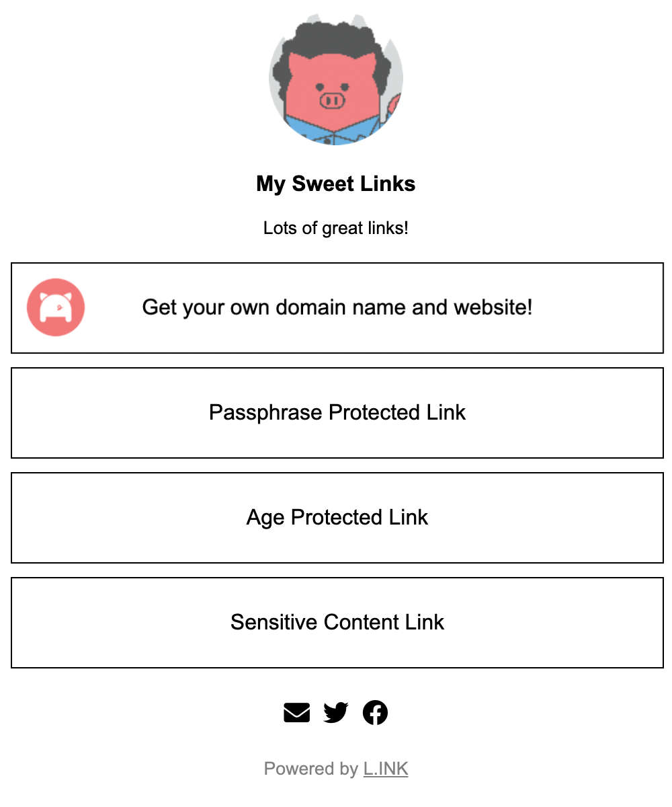
Task: Click the Lots of great links tagline
Action: click(336, 228)
